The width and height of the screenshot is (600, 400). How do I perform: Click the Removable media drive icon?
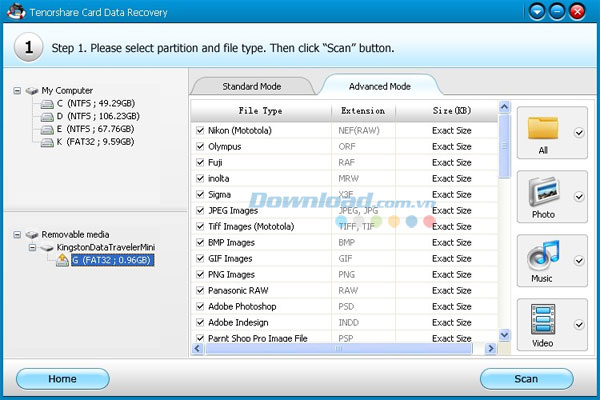click(32, 234)
